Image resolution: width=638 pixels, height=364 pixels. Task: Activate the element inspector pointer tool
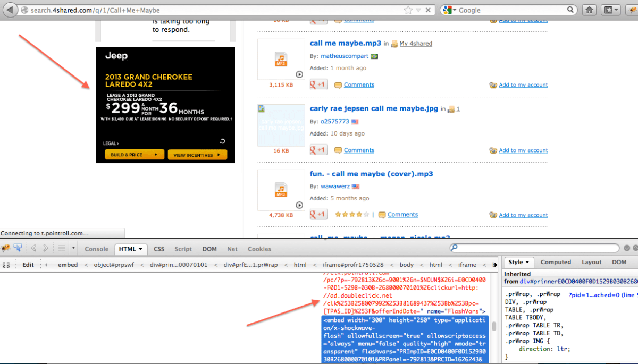coord(18,248)
